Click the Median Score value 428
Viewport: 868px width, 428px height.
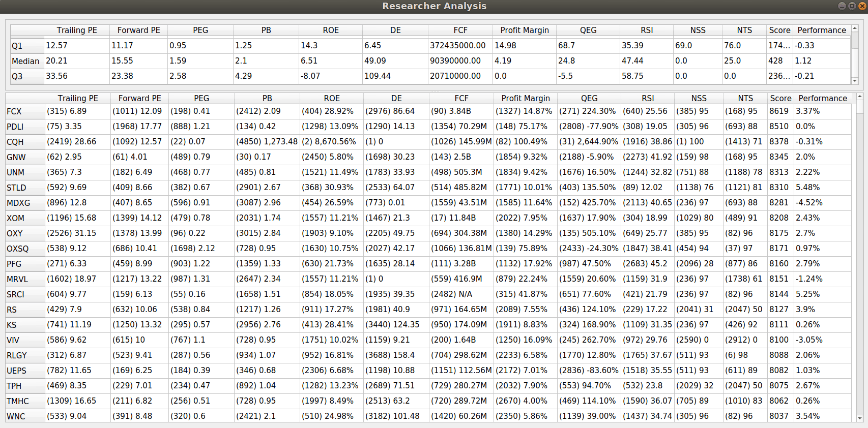pyautogui.click(x=779, y=60)
